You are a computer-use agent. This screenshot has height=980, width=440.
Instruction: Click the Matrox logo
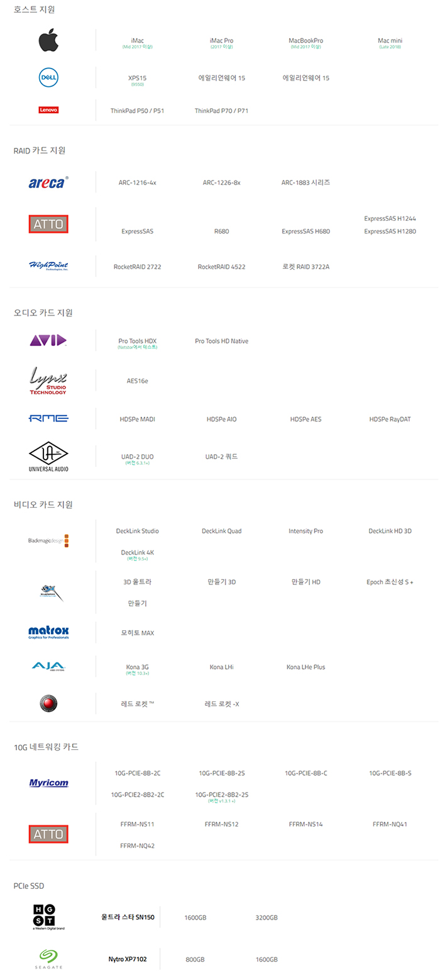pyautogui.click(x=48, y=632)
